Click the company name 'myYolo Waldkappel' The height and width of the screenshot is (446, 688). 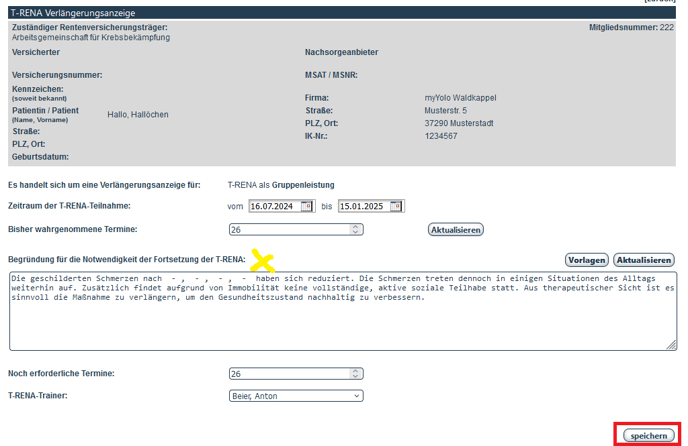(460, 98)
